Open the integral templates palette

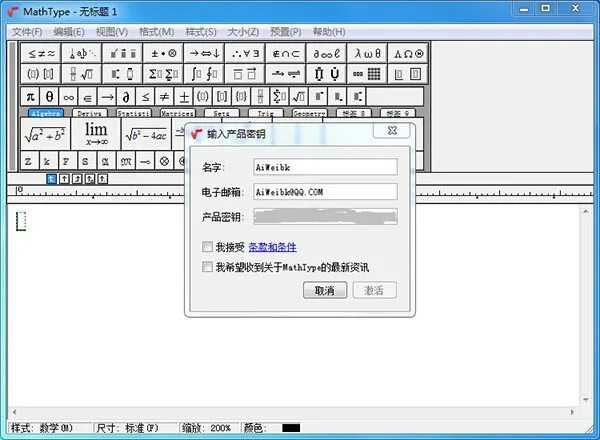pyautogui.click(x=204, y=74)
